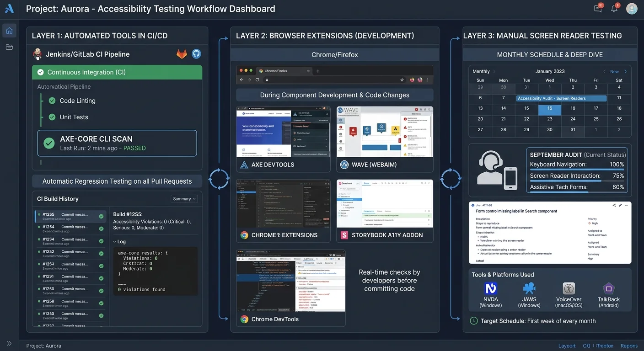Click the Code Linting check mark
Viewport: 644px width, 351px height.
52,101
